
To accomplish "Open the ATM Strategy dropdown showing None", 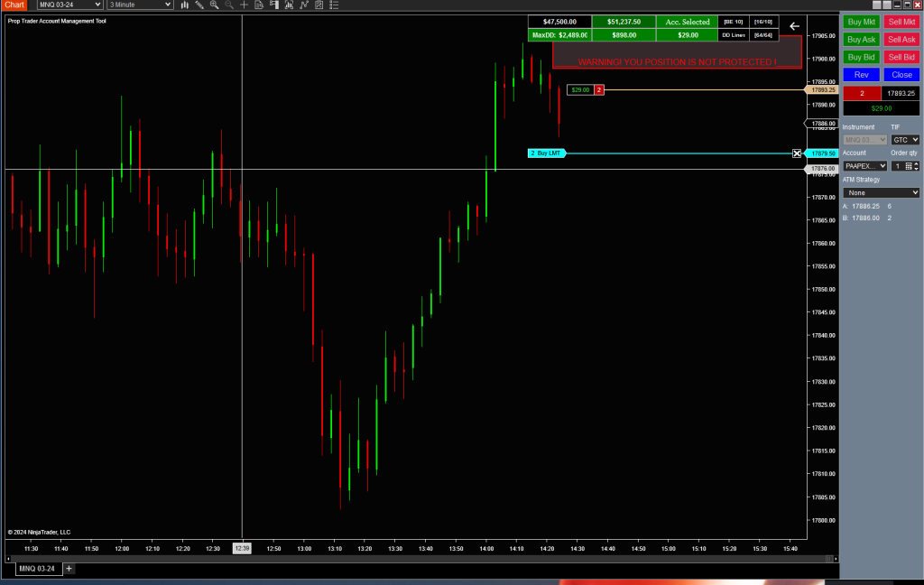I will pyautogui.click(x=881, y=192).
